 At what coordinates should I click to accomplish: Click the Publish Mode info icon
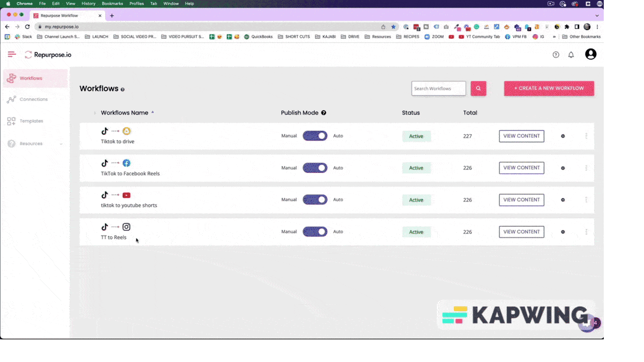pos(324,113)
